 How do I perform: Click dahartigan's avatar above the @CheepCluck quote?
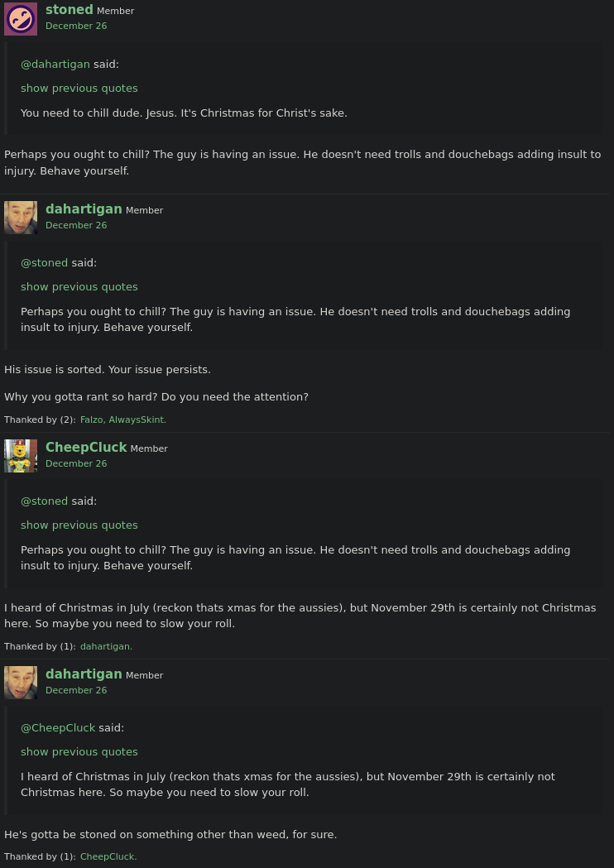[21, 683]
